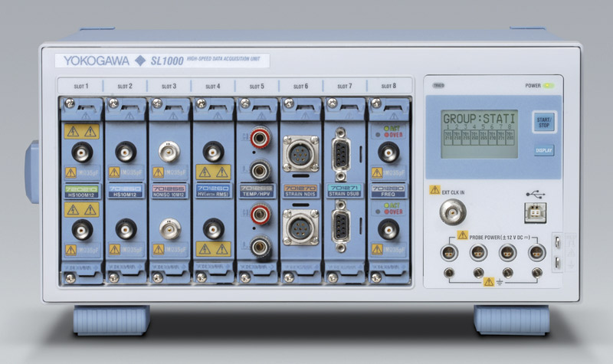Image resolution: width=613 pixels, height=364 pixels.
Task: Click lower black L terminal in slot 5
Action: (260, 247)
